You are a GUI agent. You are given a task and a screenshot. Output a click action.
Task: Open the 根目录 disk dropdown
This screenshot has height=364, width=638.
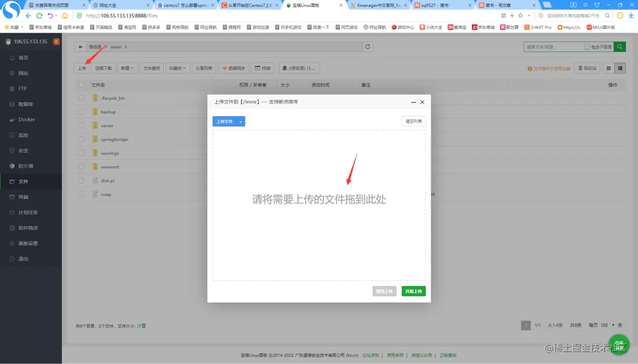tap(299, 68)
